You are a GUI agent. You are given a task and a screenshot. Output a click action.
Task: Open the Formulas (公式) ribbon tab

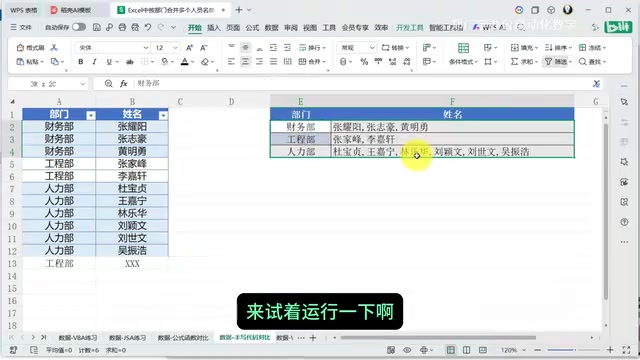(252, 27)
